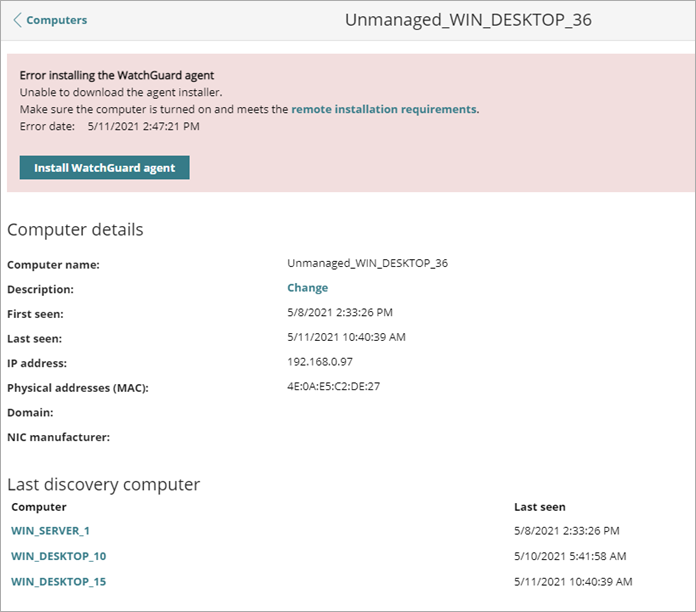
Task: Open the remote installation requirements link
Action: click(383, 109)
